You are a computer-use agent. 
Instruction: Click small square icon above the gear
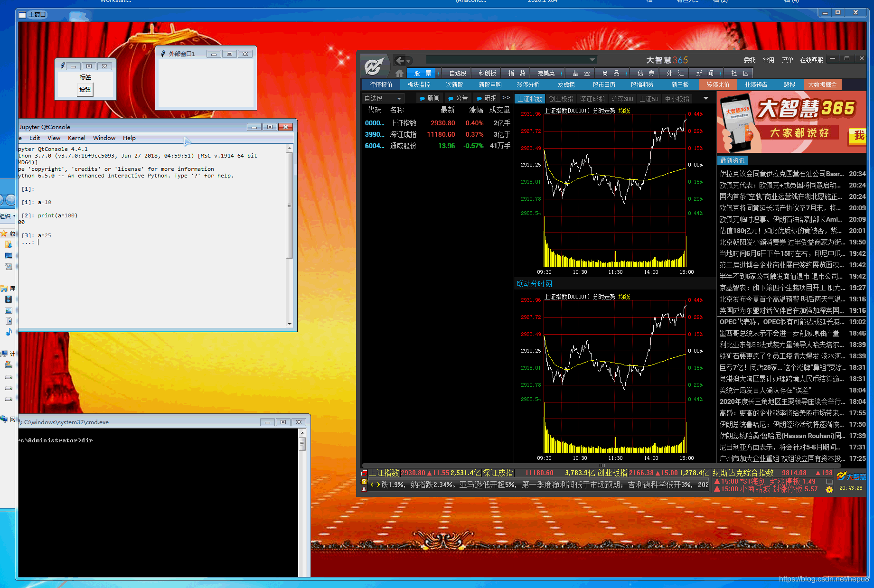point(829,481)
